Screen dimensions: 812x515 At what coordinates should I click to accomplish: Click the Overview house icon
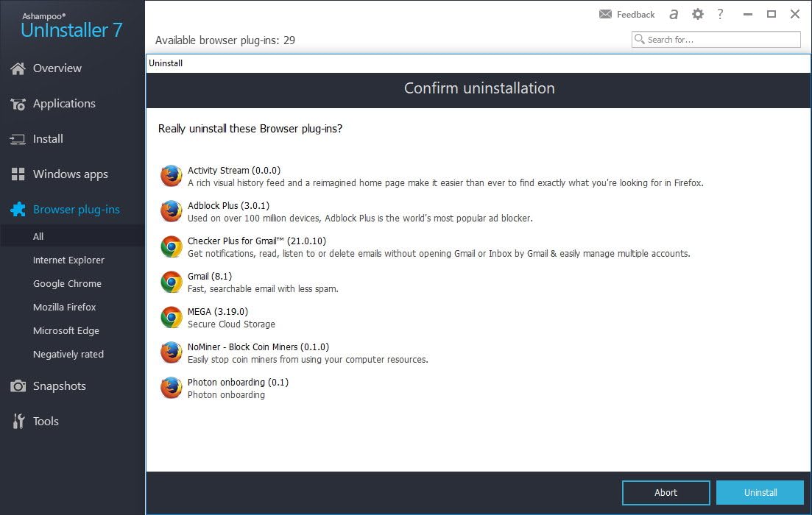pos(18,68)
